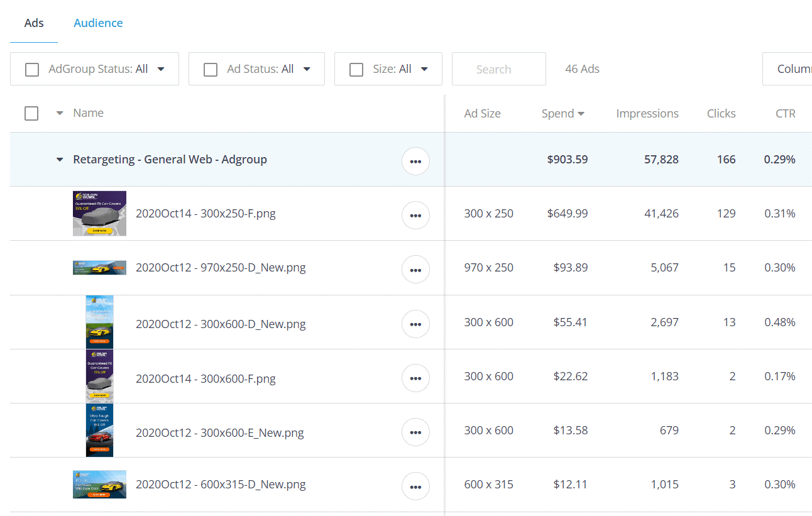This screenshot has width=812, height=516.
Task: Select all rows with header checkbox
Action: click(31, 113)
